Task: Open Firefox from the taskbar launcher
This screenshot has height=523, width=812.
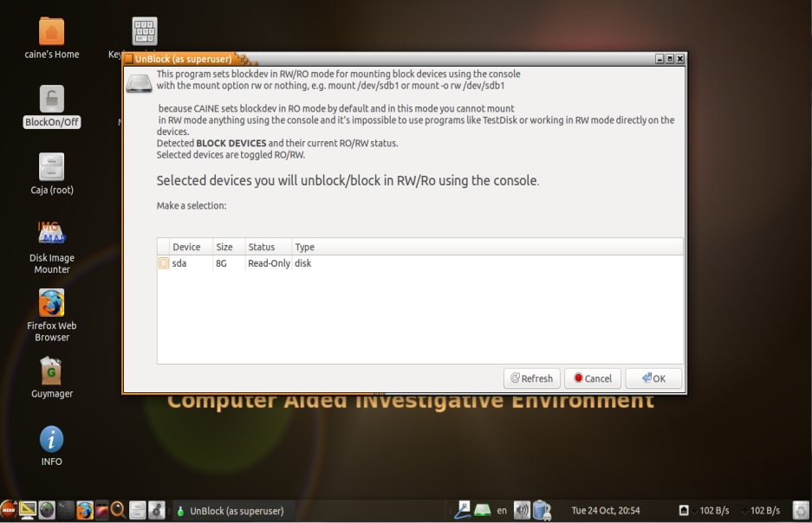Action: [84, 510]
